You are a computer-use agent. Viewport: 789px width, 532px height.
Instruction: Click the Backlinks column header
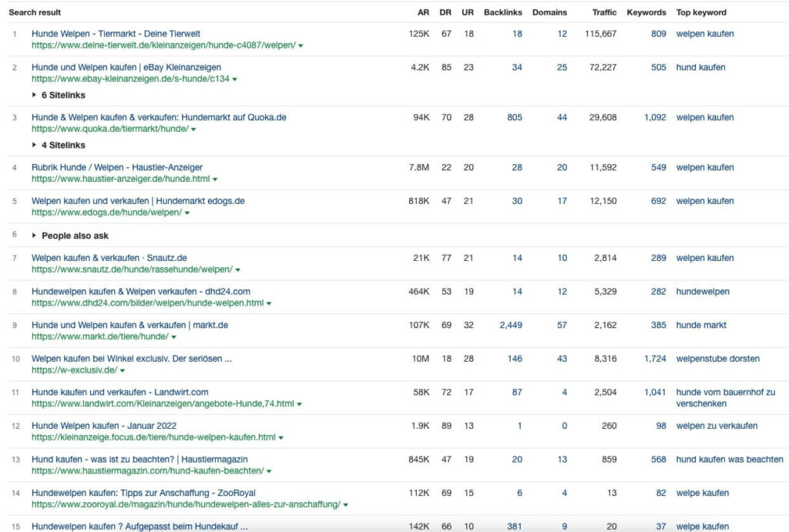[x=502, y=12]
